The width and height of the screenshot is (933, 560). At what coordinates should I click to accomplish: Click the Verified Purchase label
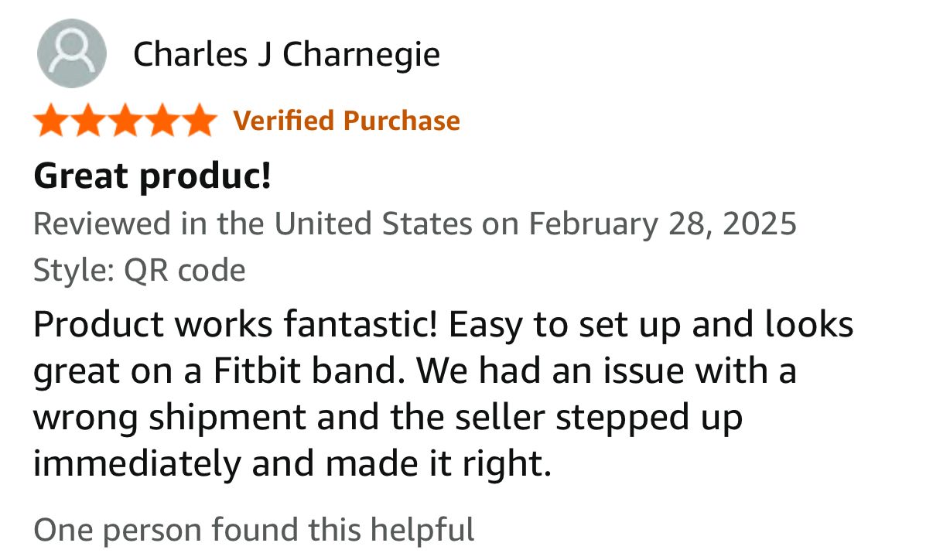(x=347, y=121)
